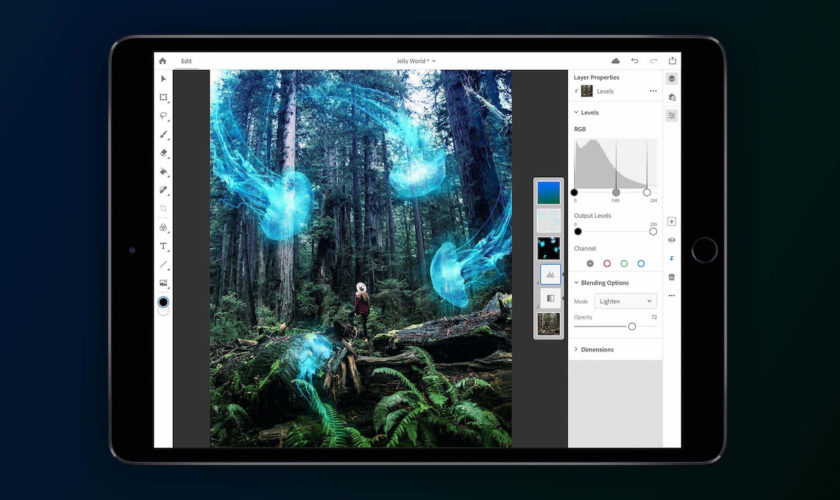The height and width of the screenshot is (500, 840).
Task: Select the Lasso tool
Action: click(164, 116)
